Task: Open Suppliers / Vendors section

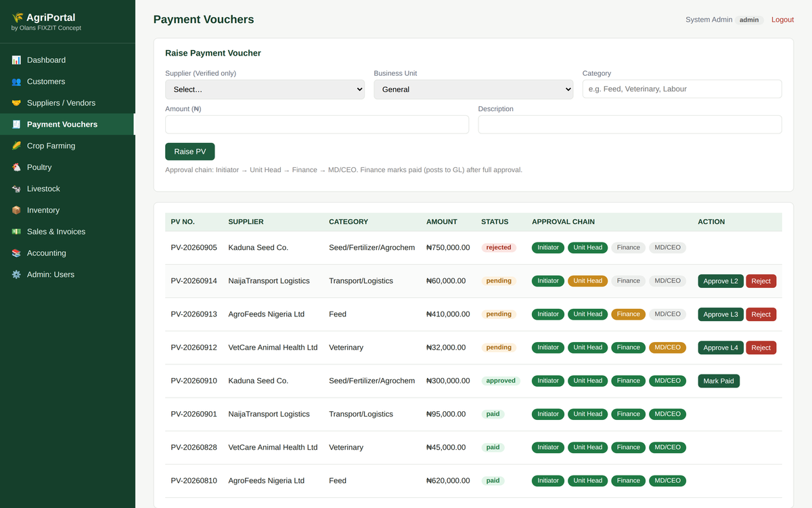Action: pos(68,103)
